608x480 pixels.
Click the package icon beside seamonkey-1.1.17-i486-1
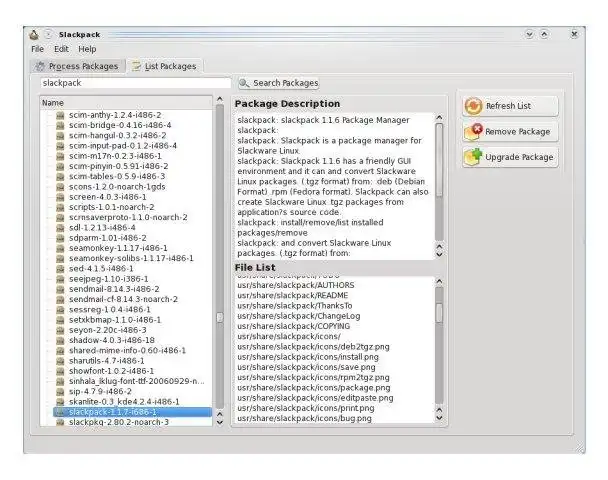click(x=60, y=248)
